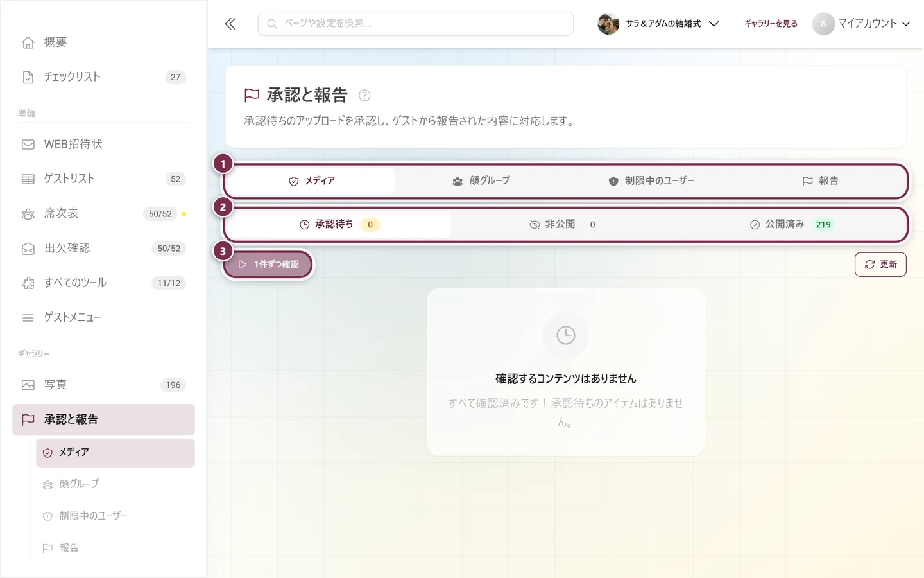Collapse the sidebar with double-chevron icon
This screenshot has width=924, height=578.
pos(230,24)
